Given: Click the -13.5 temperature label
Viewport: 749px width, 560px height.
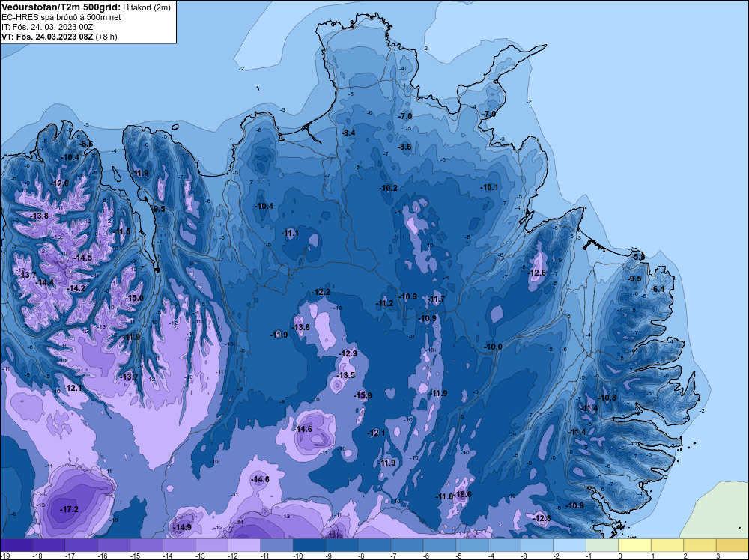Looking at the screenshot, I should [346, 375].
